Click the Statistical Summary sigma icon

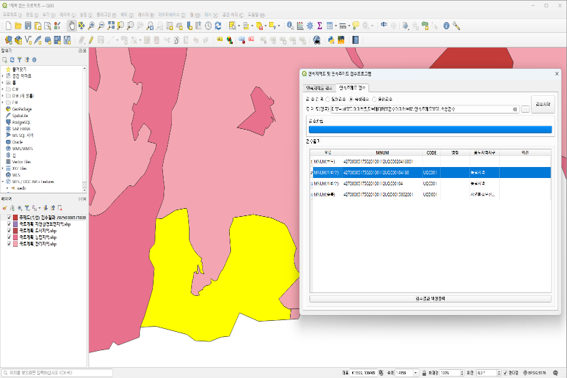320,26
